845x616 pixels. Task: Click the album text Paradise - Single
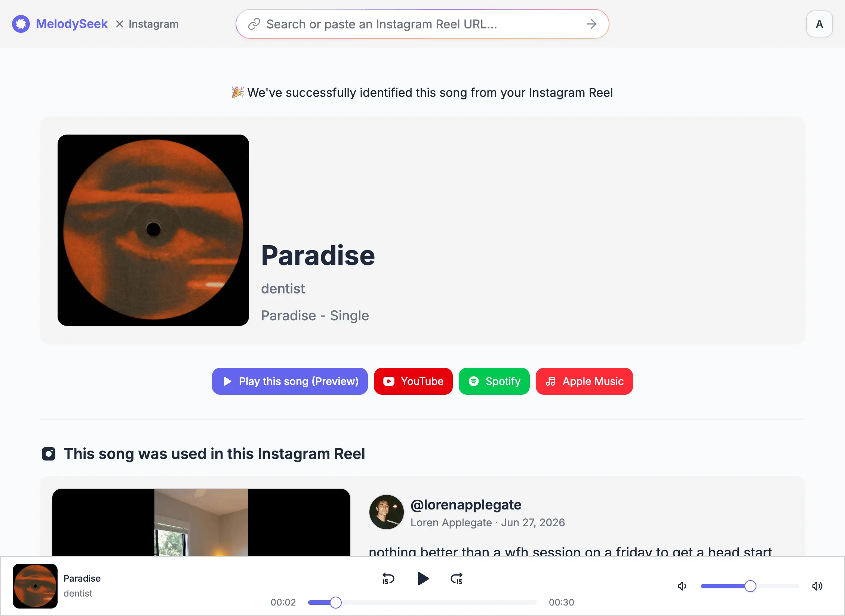(315, 315)
